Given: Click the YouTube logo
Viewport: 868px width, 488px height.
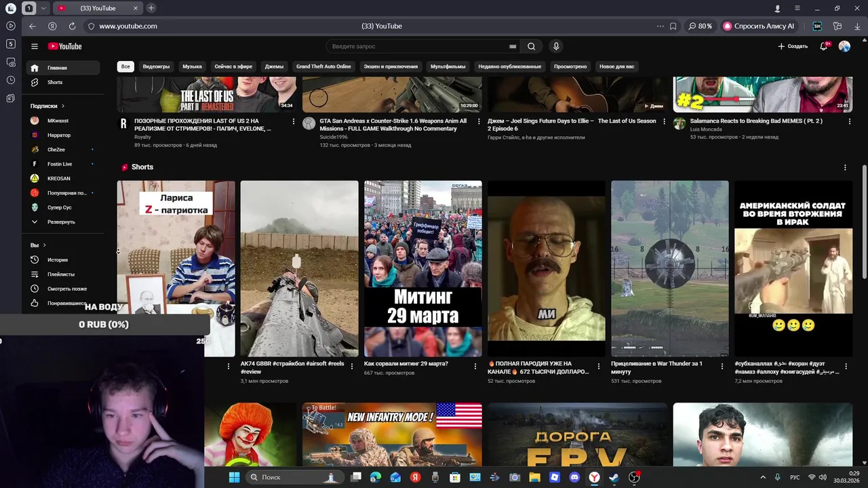Looking at the screenshot, I should [x=64, y=46].
